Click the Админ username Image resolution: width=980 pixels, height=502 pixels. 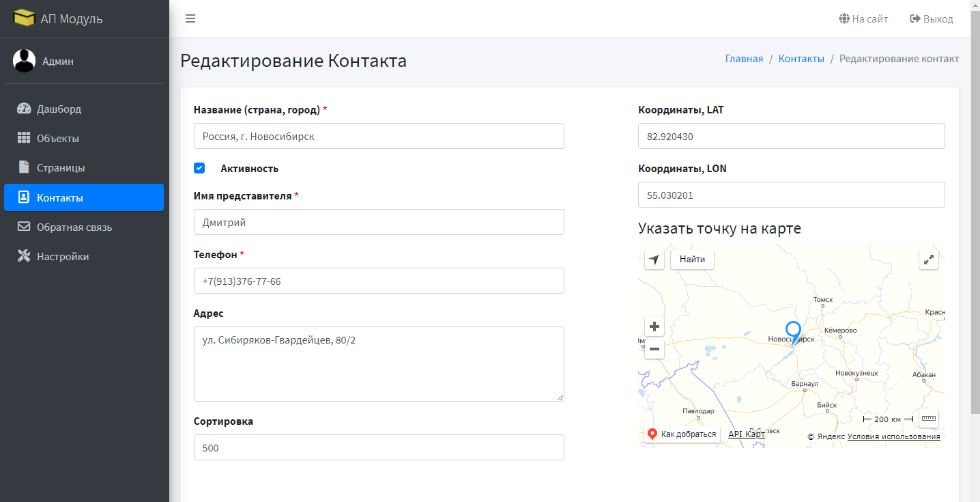pos(58,61)
